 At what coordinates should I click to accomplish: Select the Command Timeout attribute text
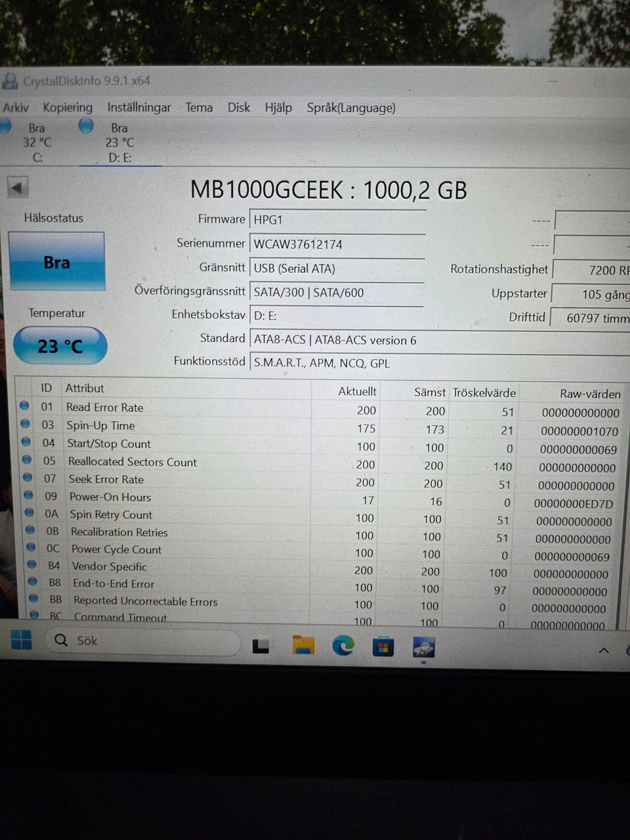[x=121, y=618]
